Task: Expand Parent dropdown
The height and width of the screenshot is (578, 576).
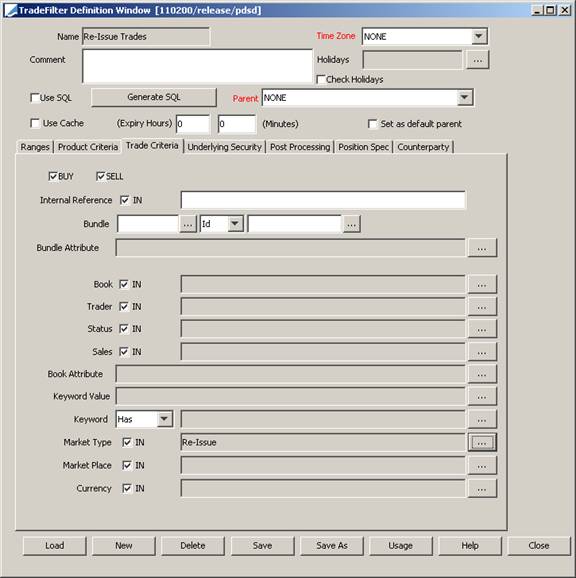Action: coord(464,98)
